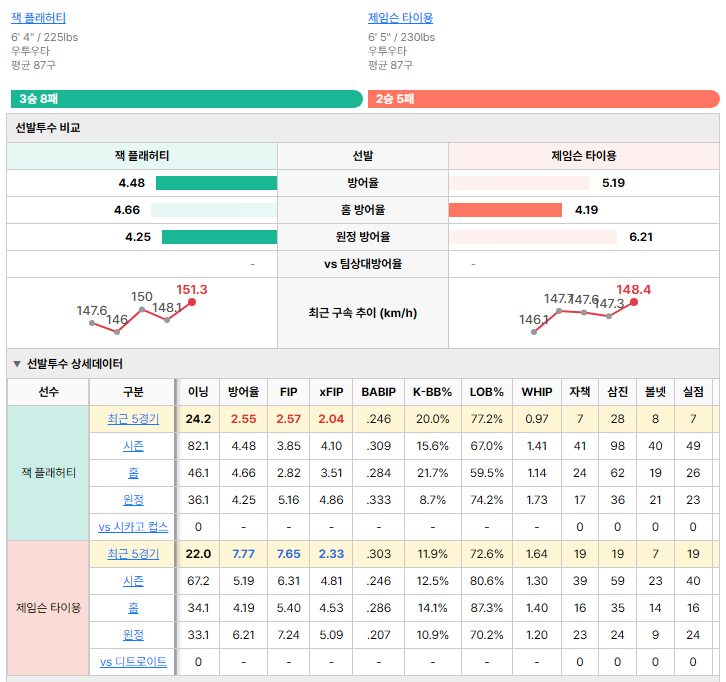
Task: Open 제임슨 타이욘's 원정 stats link
Action: (133, 635)
